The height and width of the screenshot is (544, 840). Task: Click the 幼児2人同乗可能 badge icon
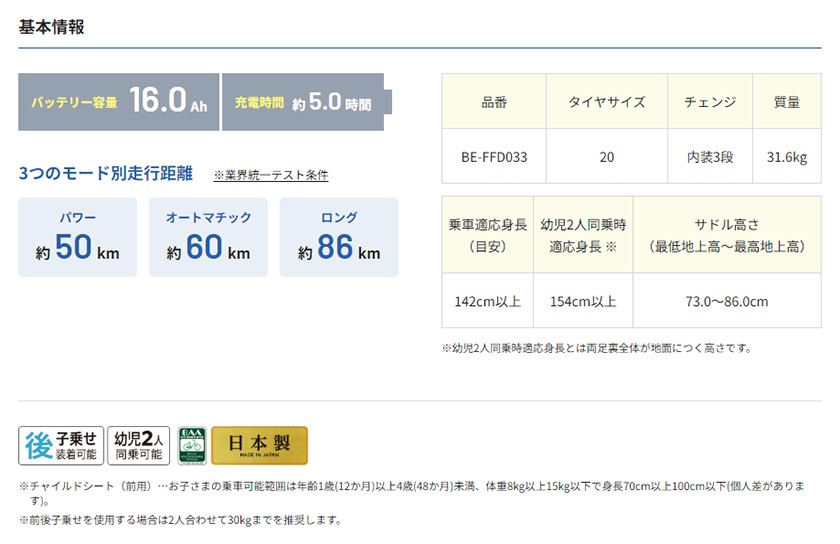[139, 445]
